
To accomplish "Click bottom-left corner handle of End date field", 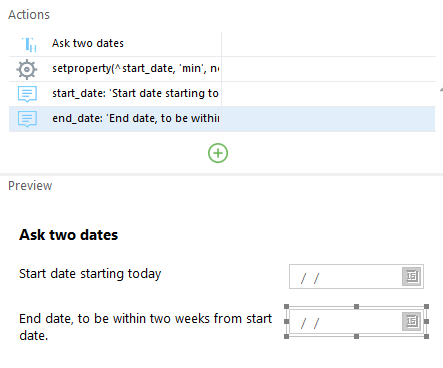I will 286,336.
